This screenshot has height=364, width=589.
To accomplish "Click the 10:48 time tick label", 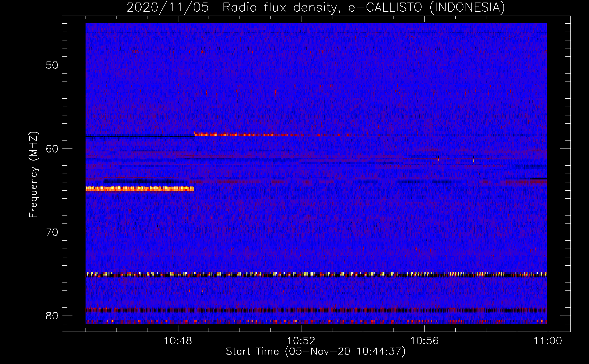I will (178, 341).
